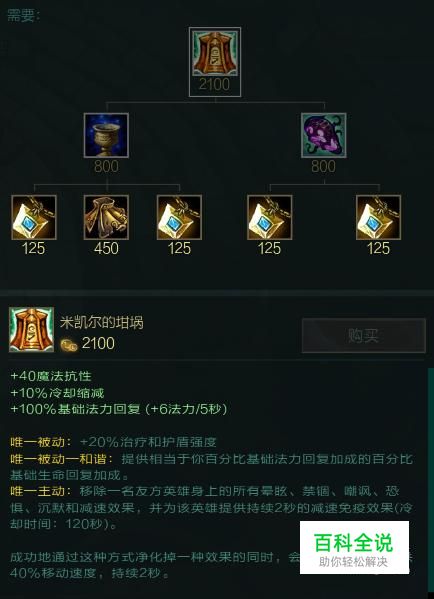434x599 pixels.
Task: Click the 450 price label under the Mantle
Action: click(106, 248)
